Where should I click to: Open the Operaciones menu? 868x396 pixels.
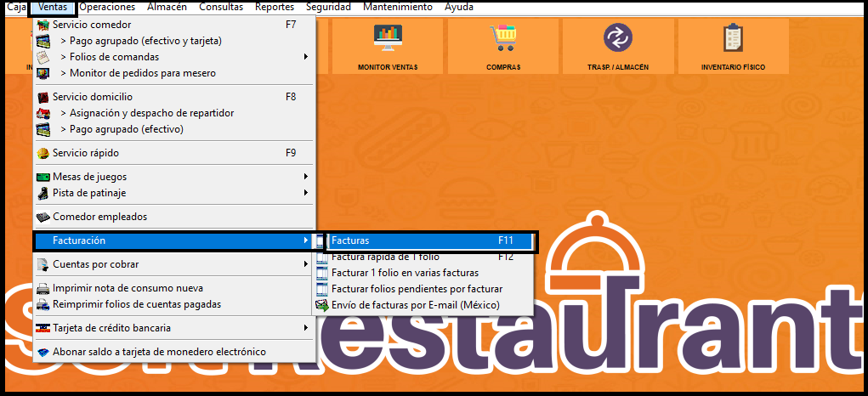coord(107,7)
